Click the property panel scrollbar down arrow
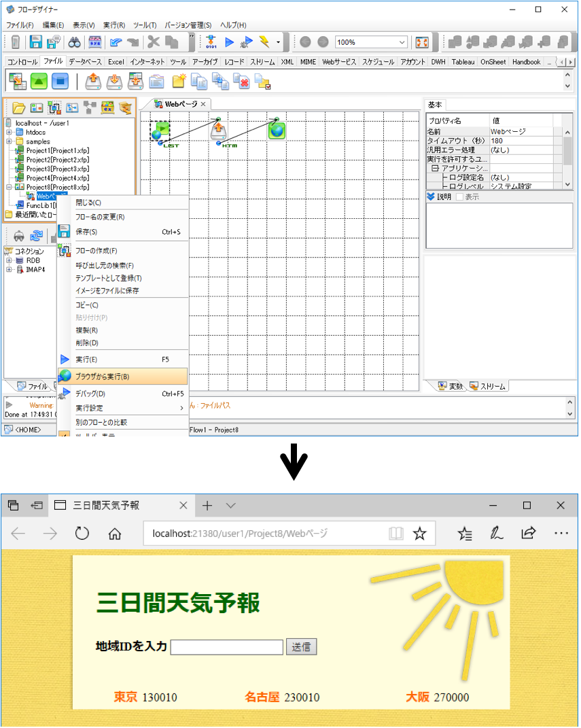581x728 pixels. [567, 184]
